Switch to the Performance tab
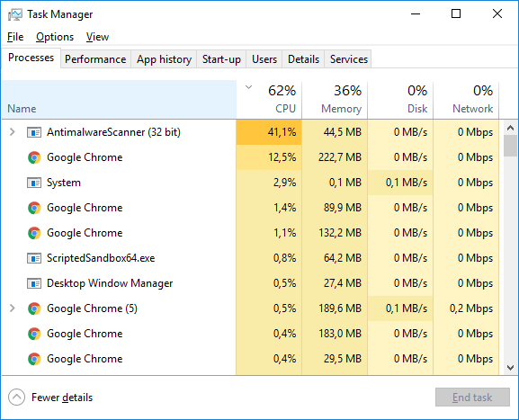Viewport: 519px width, 420px height. pyautogui.click(x=95, y=59)
